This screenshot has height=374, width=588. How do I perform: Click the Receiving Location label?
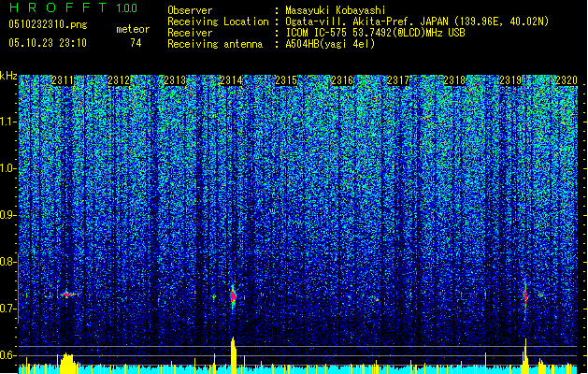pos(218,22)
